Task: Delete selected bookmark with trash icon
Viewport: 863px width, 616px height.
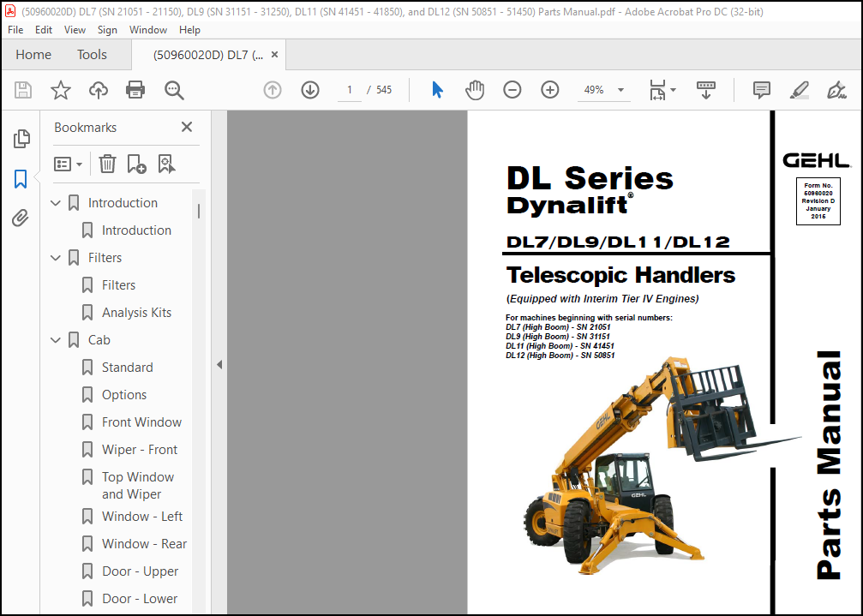Action: point(107,164)
